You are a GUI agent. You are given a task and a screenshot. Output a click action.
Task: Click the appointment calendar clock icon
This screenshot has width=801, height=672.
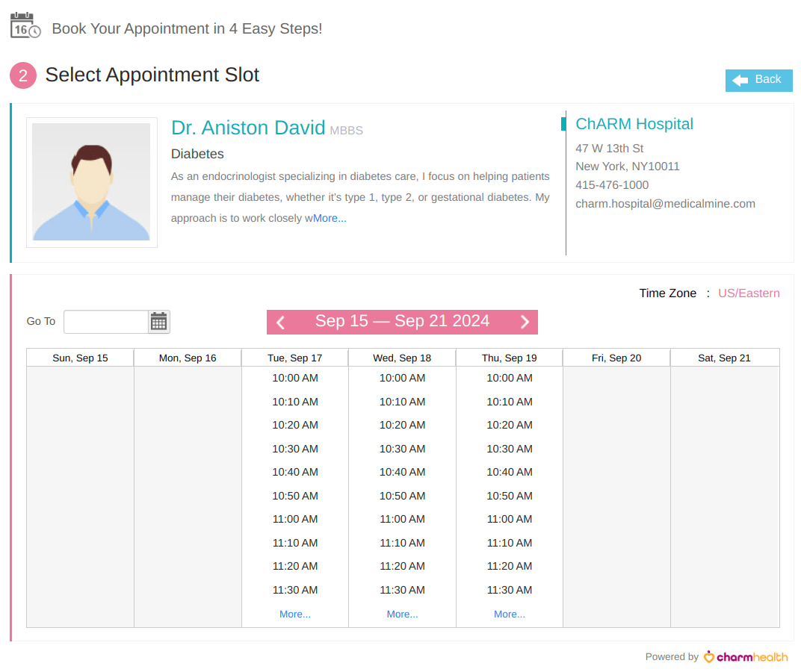[25, 26]
